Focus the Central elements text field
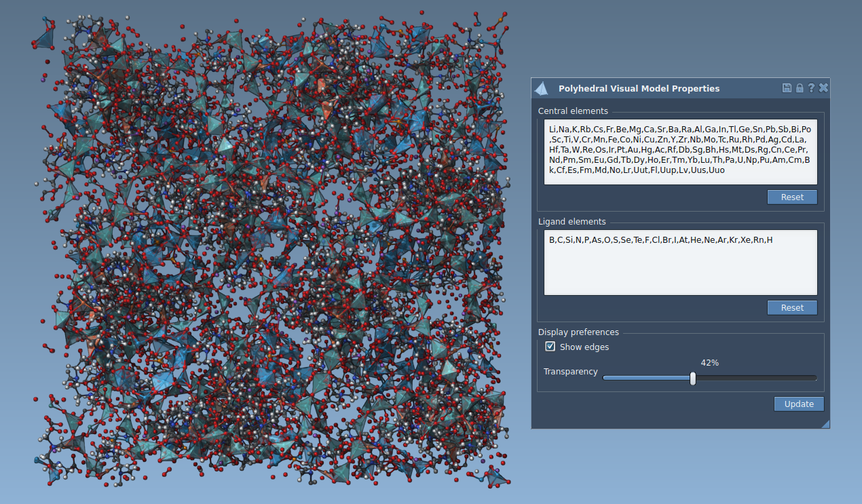 click(x=680, y=152)
